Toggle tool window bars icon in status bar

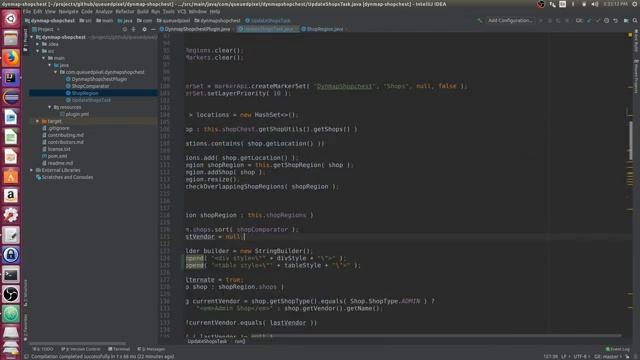pos(26,357)
